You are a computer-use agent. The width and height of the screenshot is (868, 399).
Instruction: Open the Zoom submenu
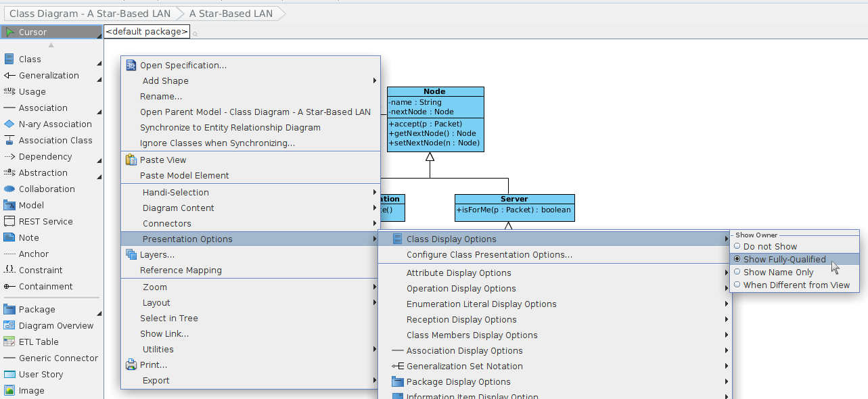pos(250,287)
